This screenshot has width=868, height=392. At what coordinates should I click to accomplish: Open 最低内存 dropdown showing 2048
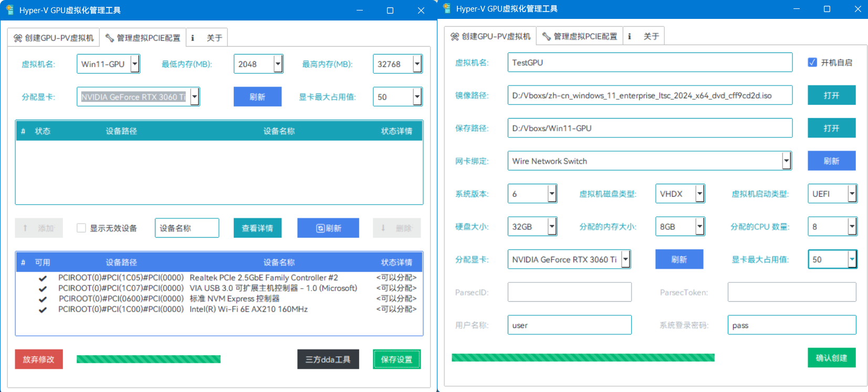[x=278, y=64]
